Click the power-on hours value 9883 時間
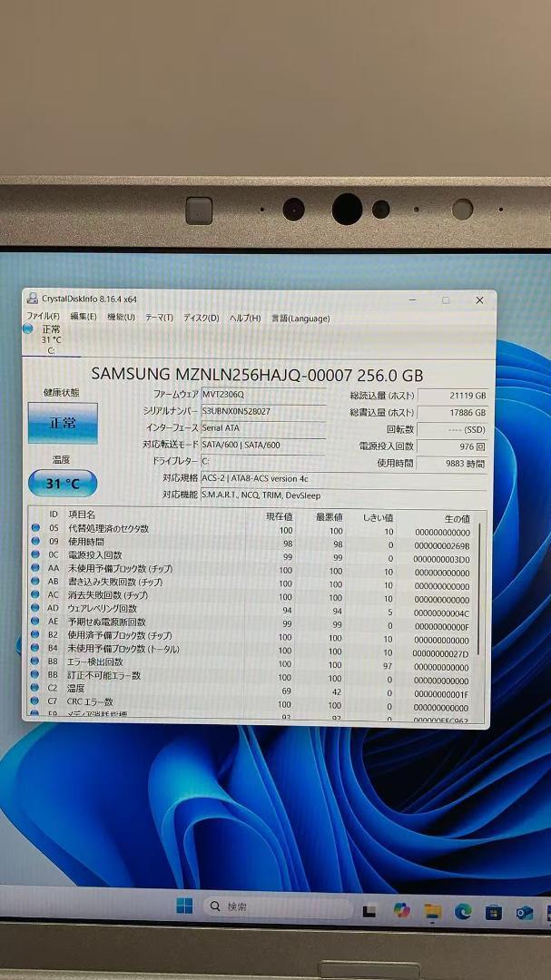 coord(452,464)
